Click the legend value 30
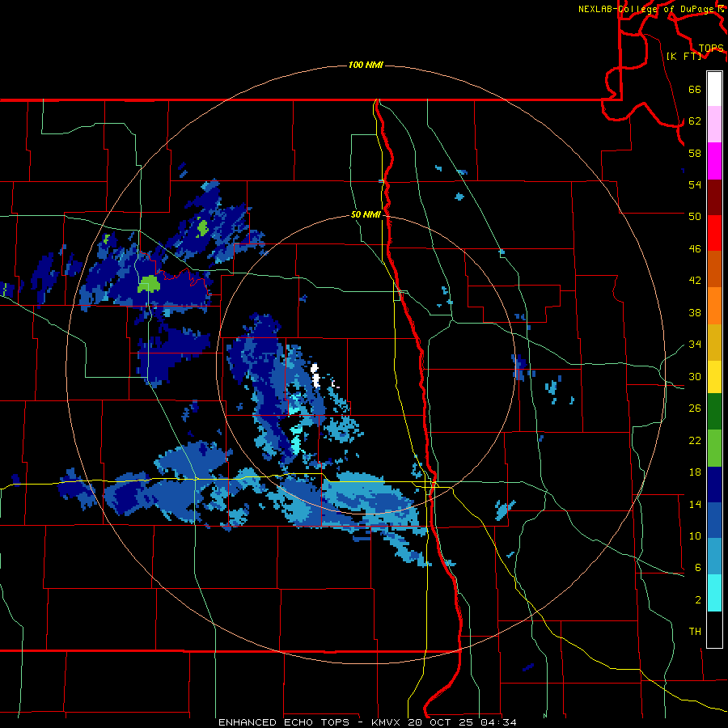The height and width of the screenshot is (728, 728). point(695,376)
